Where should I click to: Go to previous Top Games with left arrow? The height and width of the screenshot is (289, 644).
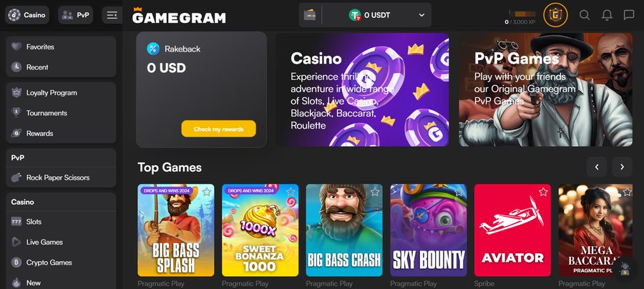coord(597,167)
